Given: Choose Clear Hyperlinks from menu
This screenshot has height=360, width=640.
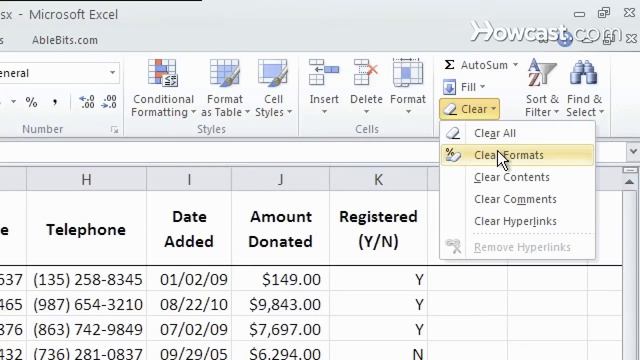Looking at the screenshot, I should pyautogui.click(x=517, y=221).
